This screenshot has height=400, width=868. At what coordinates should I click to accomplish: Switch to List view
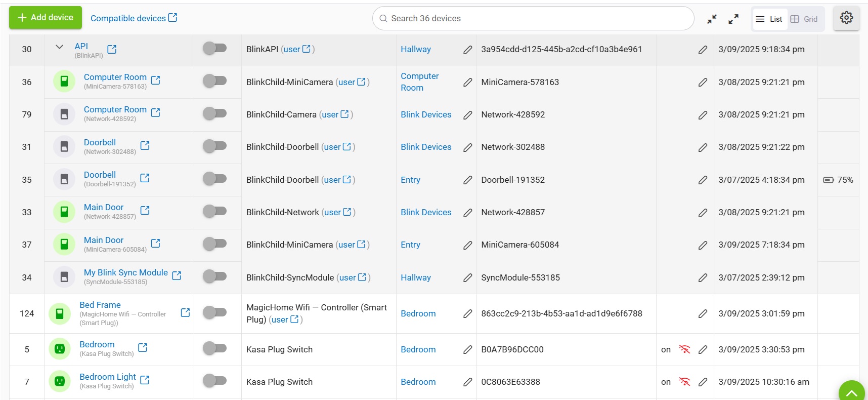(x=769, y=19)
